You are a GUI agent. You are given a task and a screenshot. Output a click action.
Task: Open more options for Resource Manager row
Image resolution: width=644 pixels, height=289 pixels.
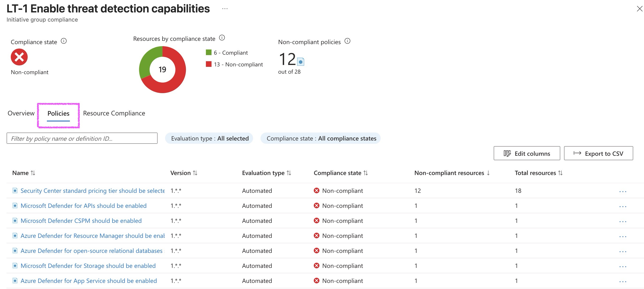[x=623, y=236]
